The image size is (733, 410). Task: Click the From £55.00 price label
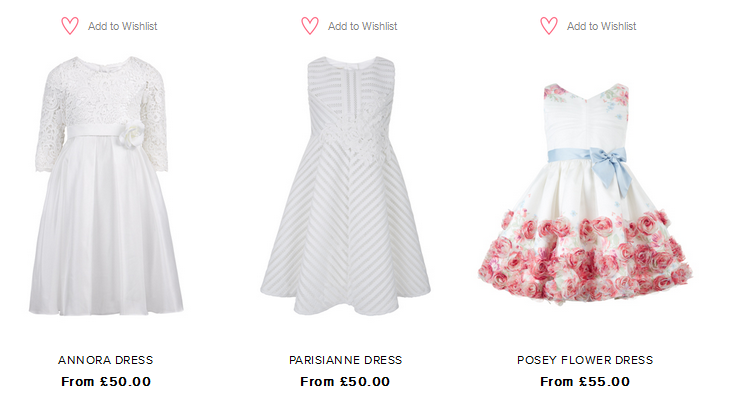[x=585, y=381]
